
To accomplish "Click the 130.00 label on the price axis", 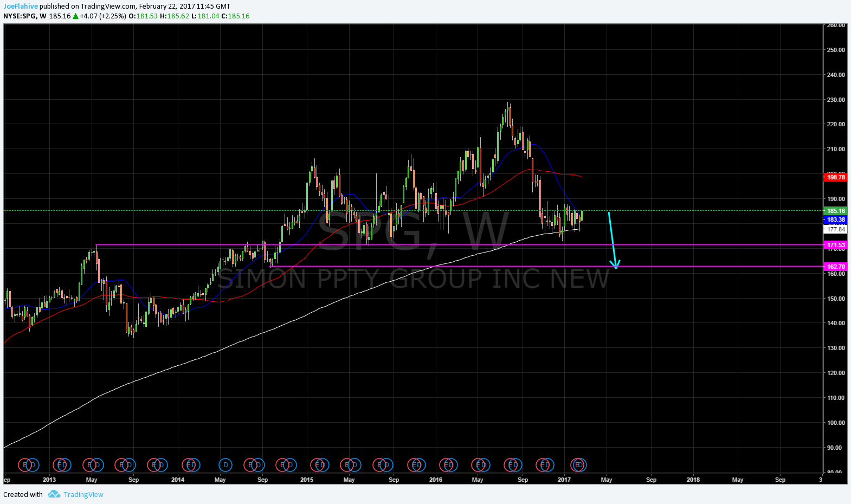I will [836, 348].
